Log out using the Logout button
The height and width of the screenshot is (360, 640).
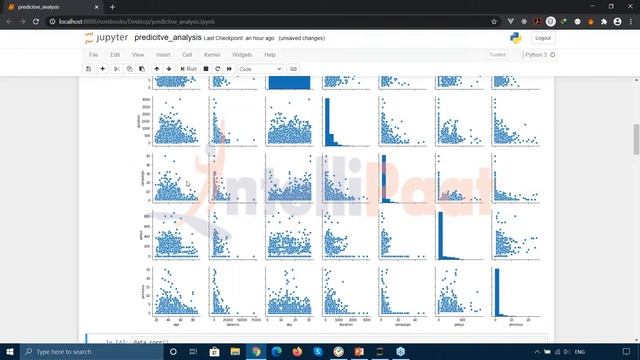tap(543, 38)
